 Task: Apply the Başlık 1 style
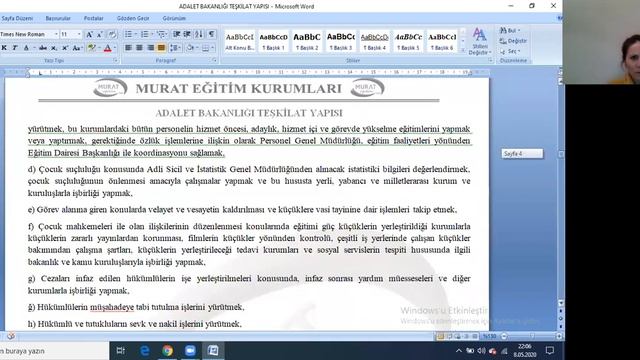point(273,41)
